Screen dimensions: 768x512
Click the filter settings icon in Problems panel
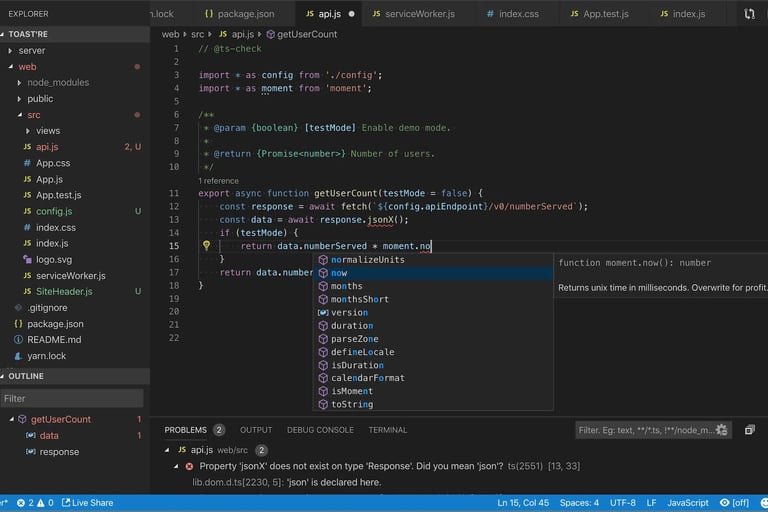721,430
